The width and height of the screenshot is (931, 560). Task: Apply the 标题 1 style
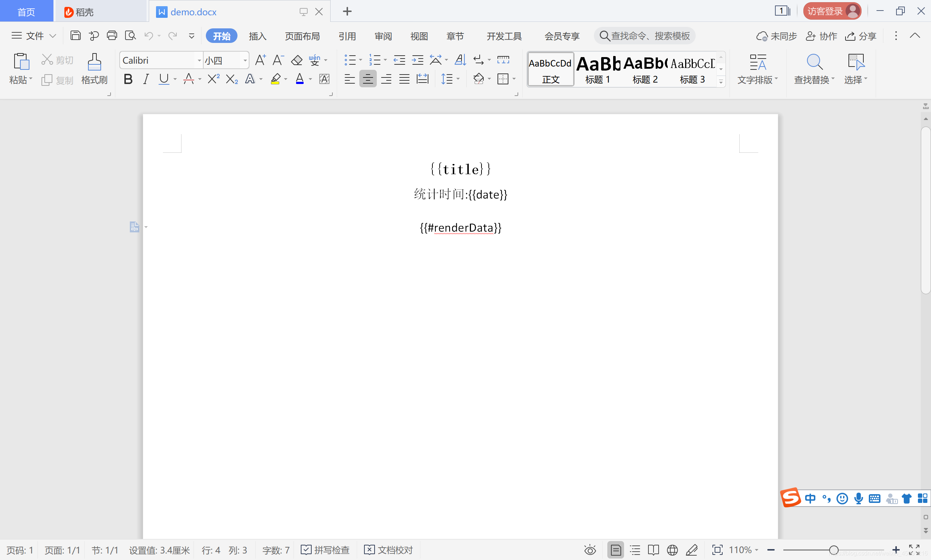click(x=598, y=69)
